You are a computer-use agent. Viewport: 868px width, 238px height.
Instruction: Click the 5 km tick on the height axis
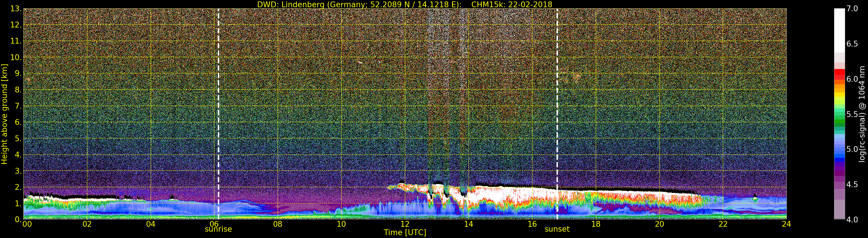tap(18, 138)
